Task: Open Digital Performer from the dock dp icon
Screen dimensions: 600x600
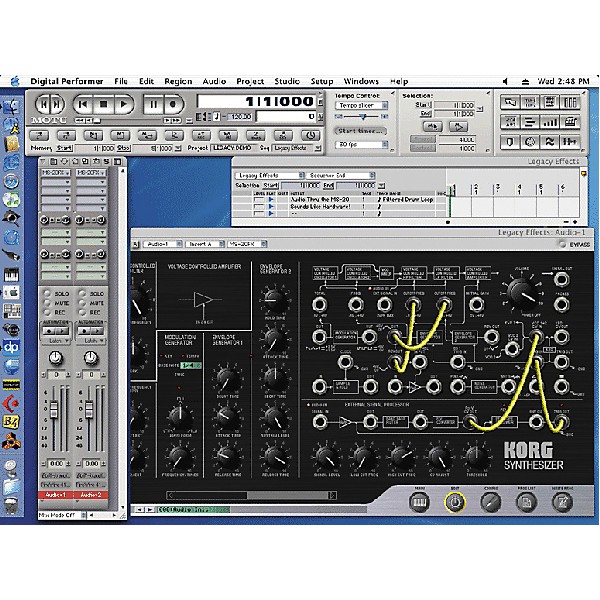Action: (11, 347)
